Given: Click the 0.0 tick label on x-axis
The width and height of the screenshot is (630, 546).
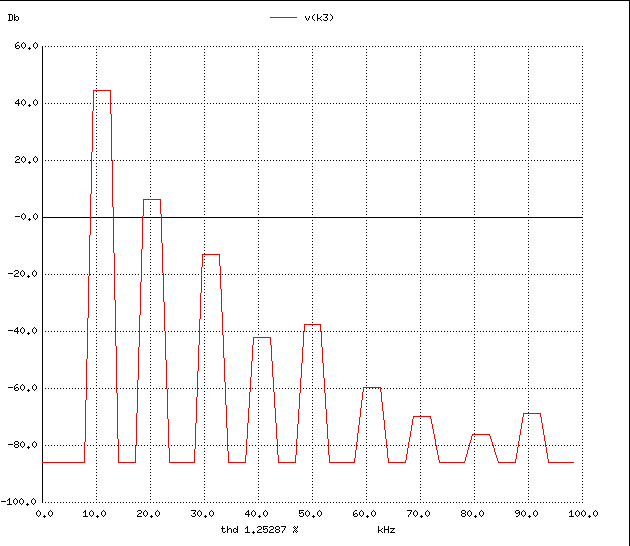Looking at the screenshot, I should [x=44, y=513].
